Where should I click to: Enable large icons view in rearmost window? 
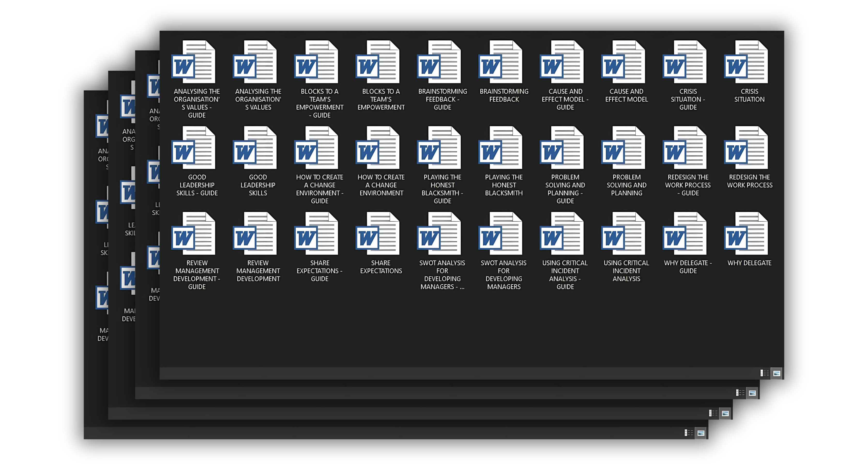pos(701,433)
